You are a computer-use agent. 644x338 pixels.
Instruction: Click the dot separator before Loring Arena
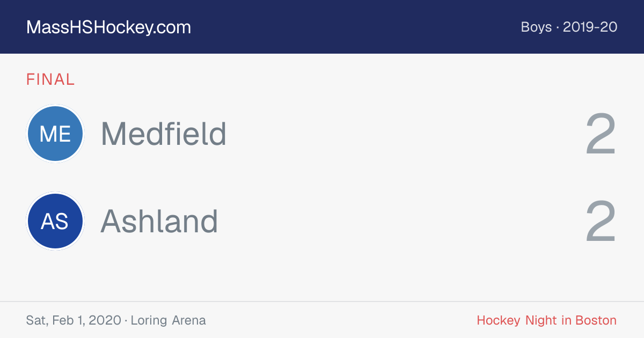tap(126, 321)
